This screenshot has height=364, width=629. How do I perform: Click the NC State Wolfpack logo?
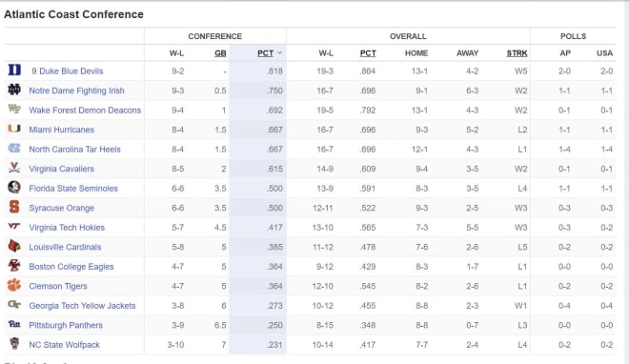click(x=14, y=344)
